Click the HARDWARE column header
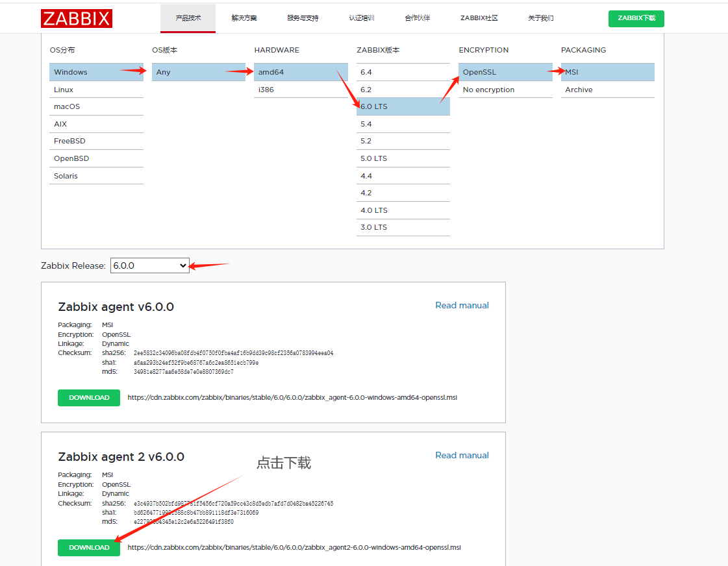728x566 pixels. 277,50
